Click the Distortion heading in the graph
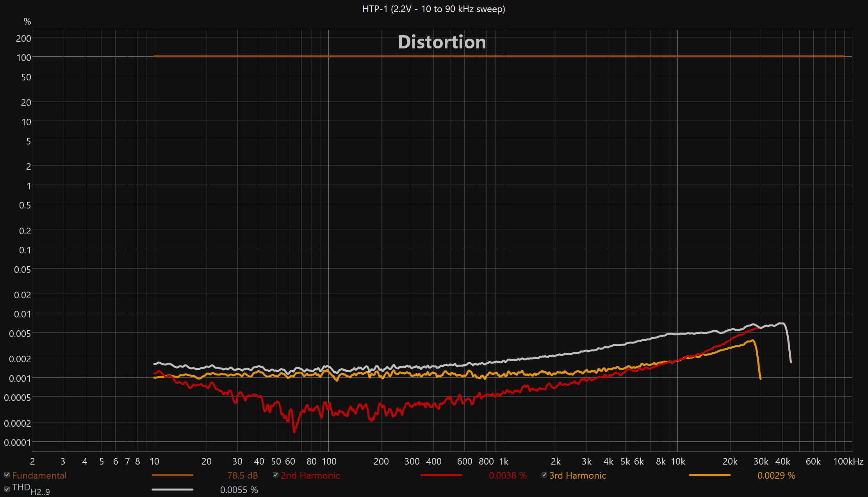 [442, 42]
